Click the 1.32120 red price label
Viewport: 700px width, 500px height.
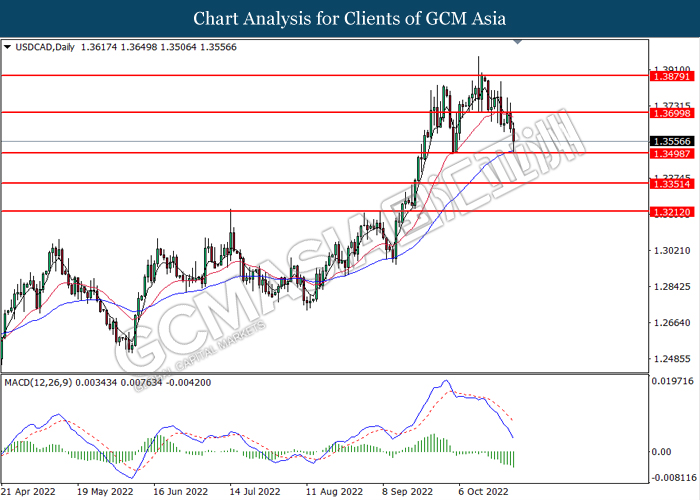(672, 212)
